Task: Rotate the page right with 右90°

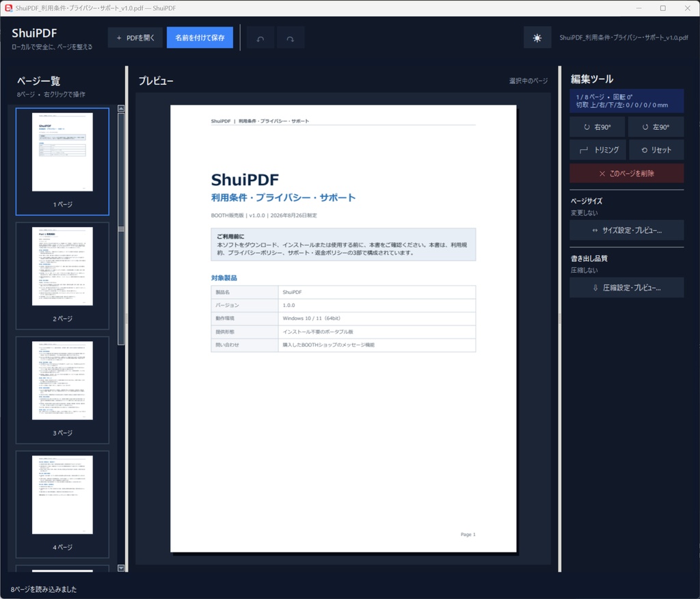Action: tap(597, 127)
